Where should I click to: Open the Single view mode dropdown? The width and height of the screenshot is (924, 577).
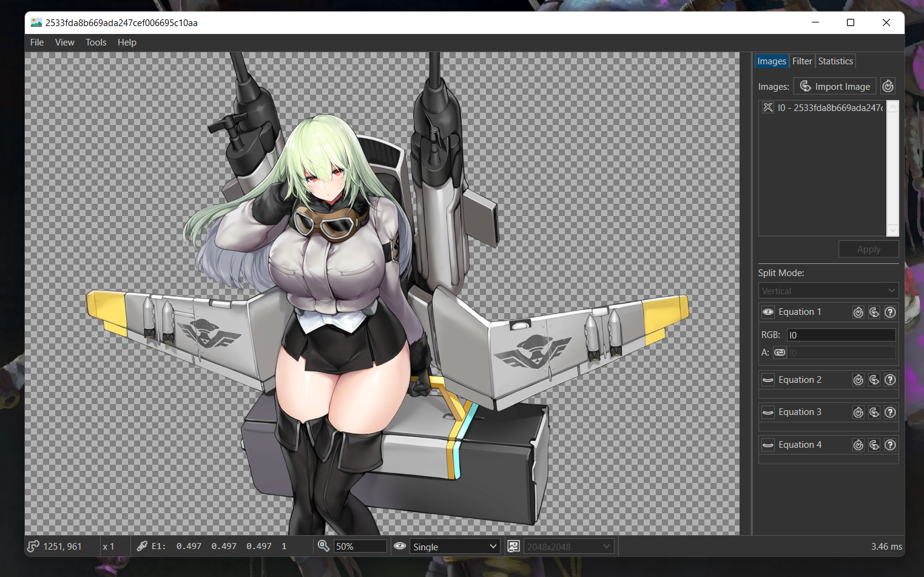(454, 547)
